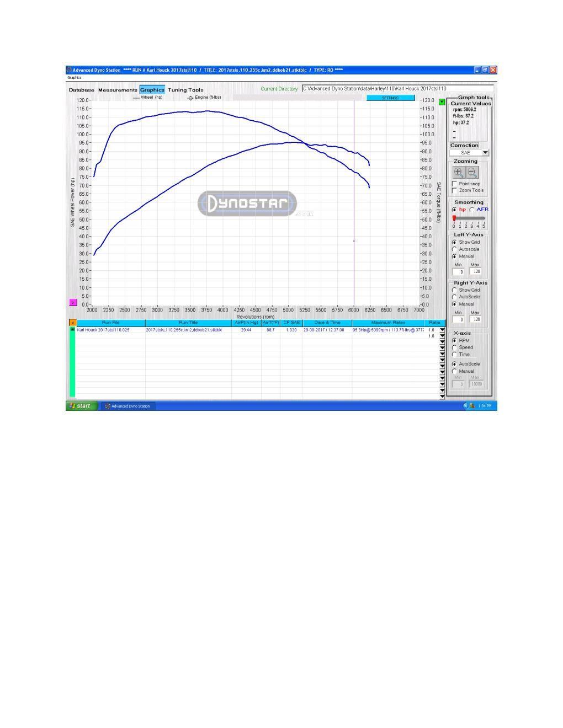Click the Advanced Dyno Station taskbar icon
563x728 pixels.
pos(128,406)
